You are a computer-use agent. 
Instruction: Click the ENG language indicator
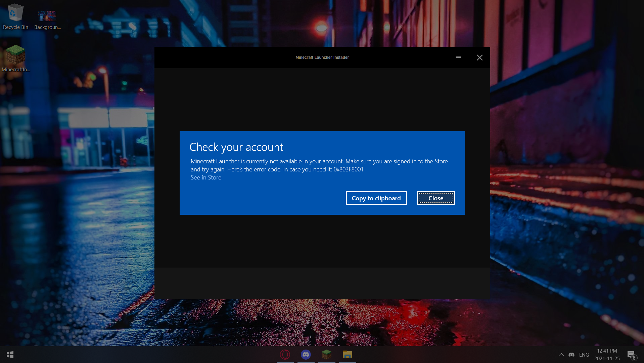pyautogui.click(x=584, y=355)
